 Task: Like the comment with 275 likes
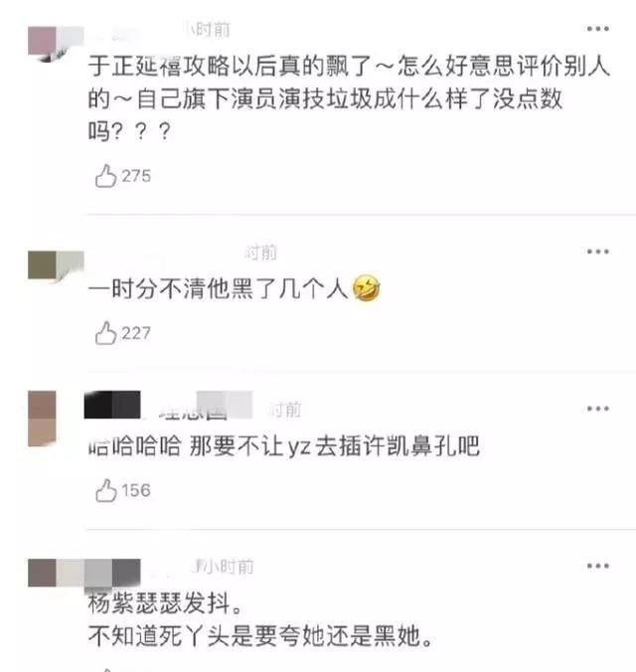click(105, 176)
